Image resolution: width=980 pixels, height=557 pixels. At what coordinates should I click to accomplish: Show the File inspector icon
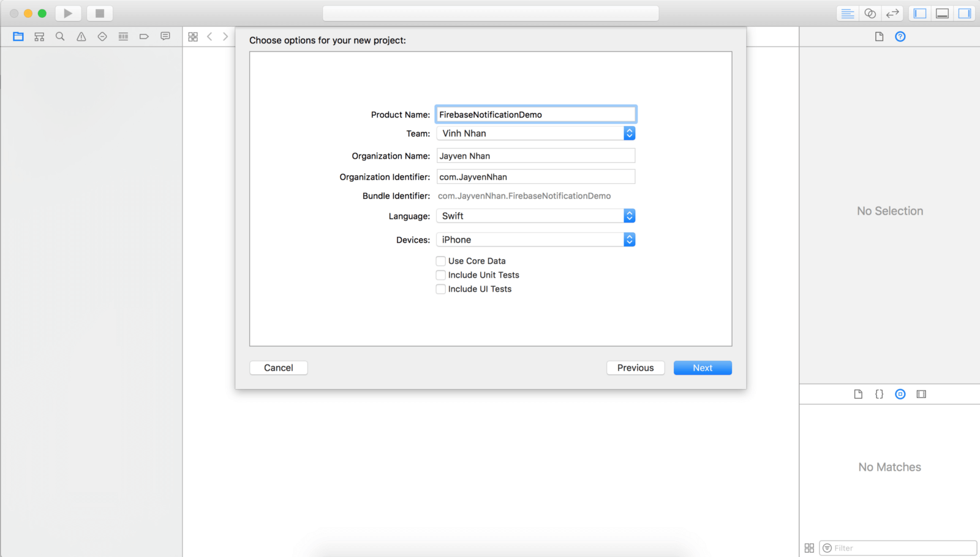(x=879, y=37)
